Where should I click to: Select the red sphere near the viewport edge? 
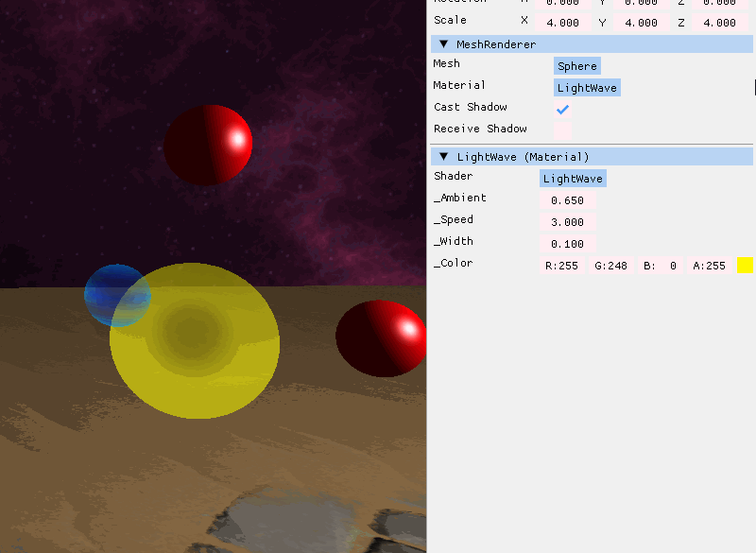(x=381, y=338)
